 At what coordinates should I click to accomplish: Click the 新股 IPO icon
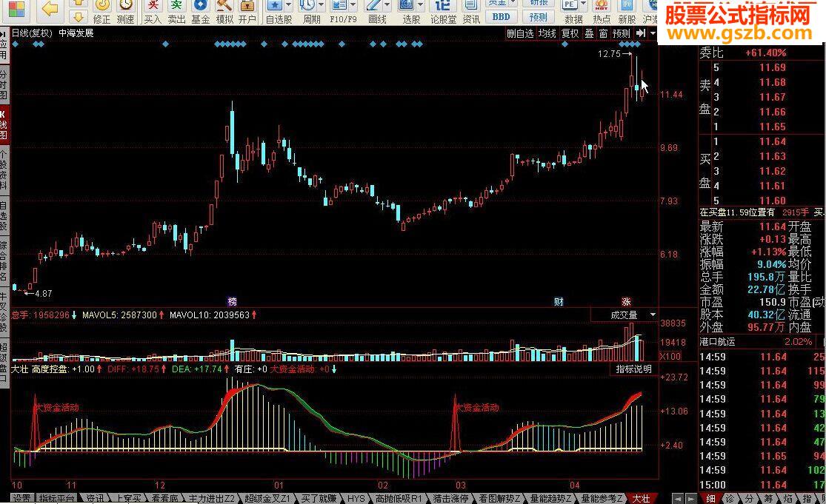point(627,12)
